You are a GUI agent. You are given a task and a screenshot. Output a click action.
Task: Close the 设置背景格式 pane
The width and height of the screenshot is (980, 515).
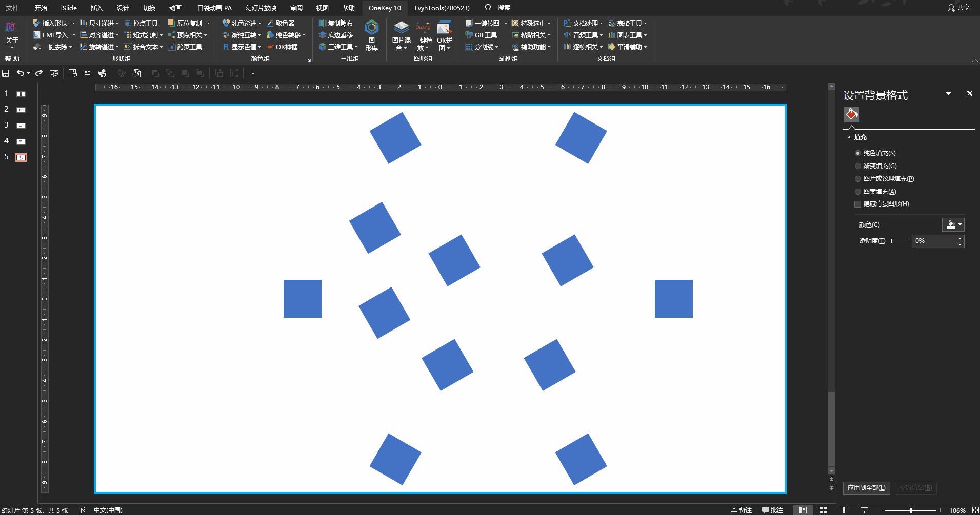(969, 93)
